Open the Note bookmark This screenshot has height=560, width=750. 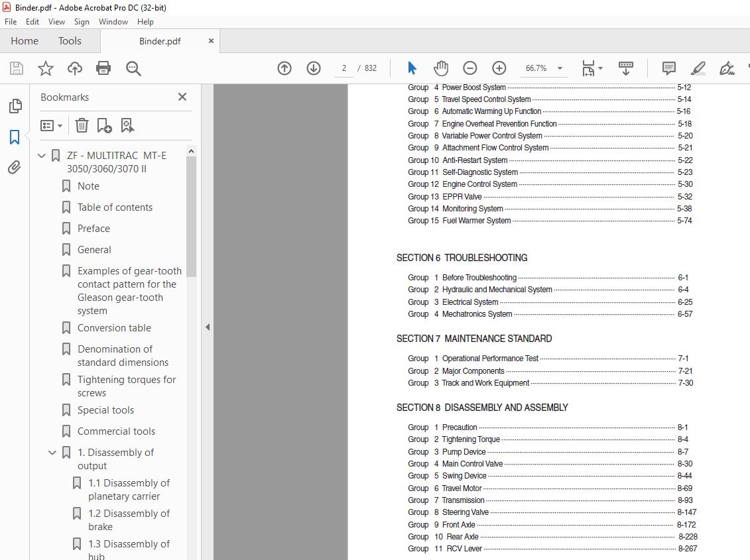(88, 186)
